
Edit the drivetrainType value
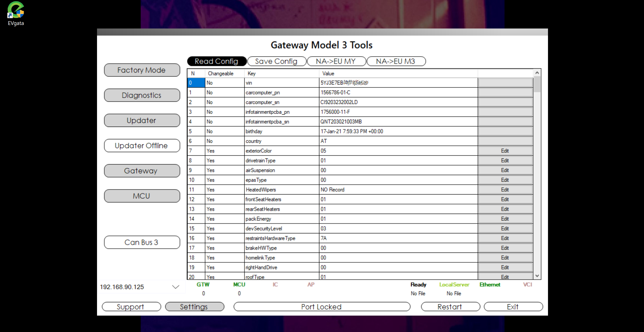(505, 161)
